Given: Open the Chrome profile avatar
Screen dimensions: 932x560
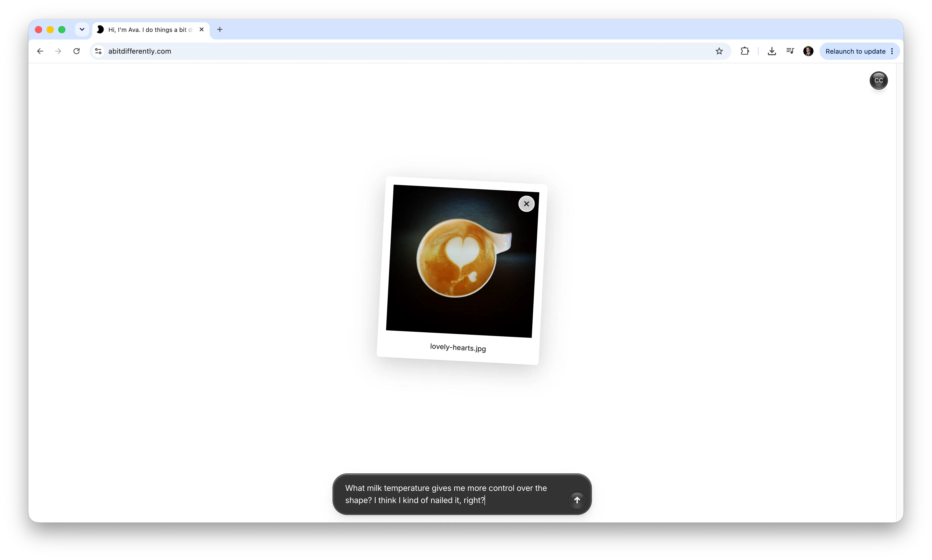Looking at the screenshot, I should click(808, 51).
